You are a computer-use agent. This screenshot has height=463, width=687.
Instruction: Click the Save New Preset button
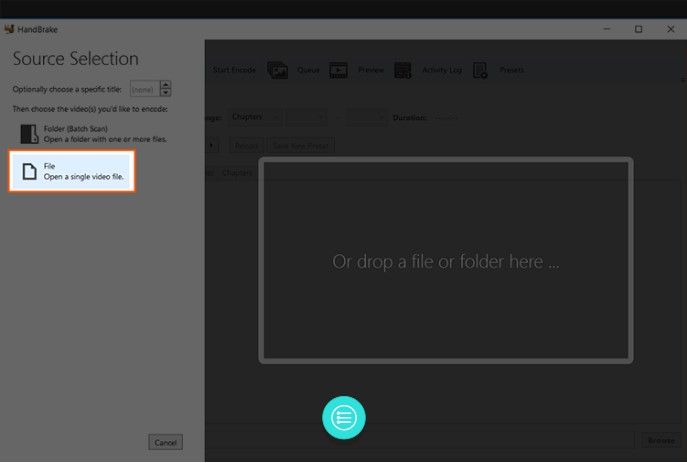coord(301,146)
